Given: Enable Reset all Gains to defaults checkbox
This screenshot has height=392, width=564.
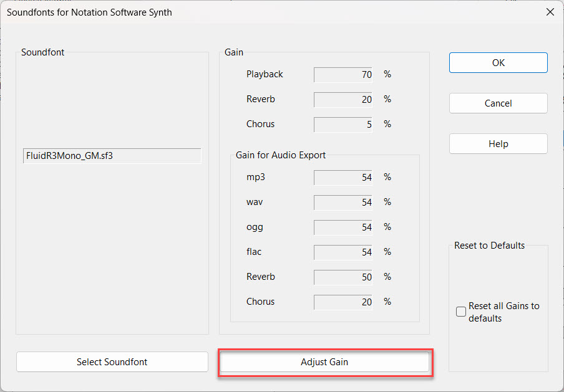Looking at the screenshot, I should [461, 312].
